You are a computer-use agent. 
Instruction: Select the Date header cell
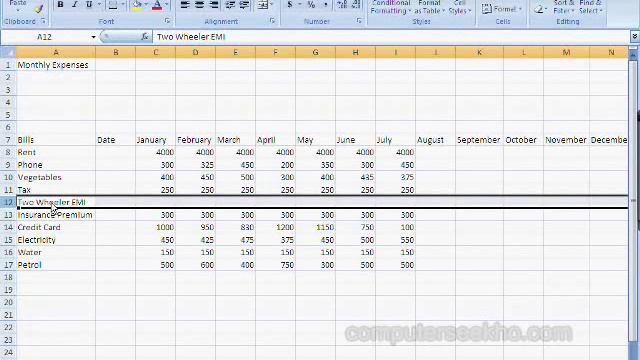pos(116,140)
